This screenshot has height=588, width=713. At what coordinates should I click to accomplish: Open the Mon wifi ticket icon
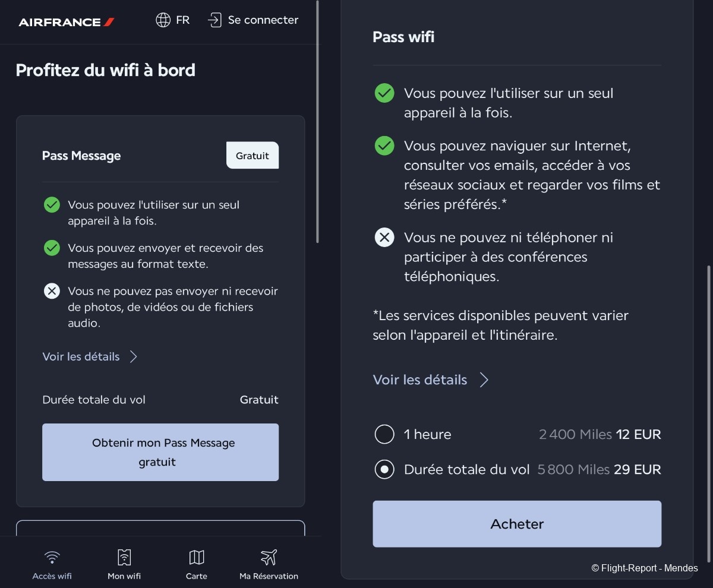[124, 557]
